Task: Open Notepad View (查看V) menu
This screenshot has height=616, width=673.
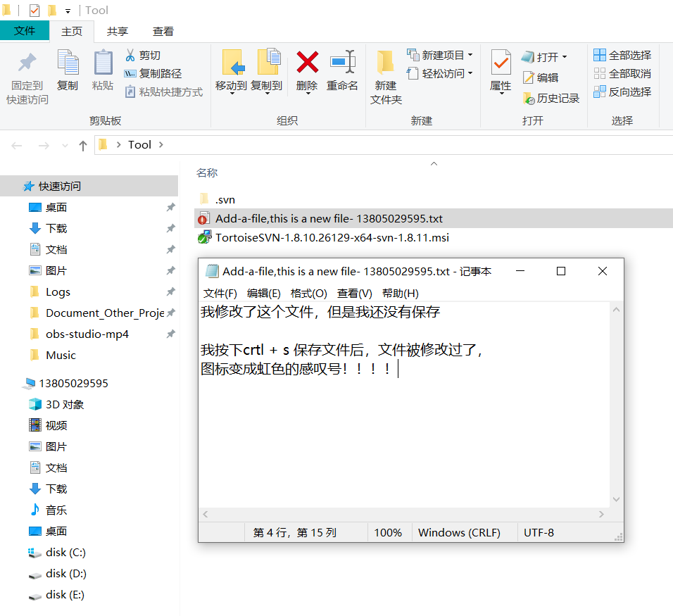Action: (355, 293)
